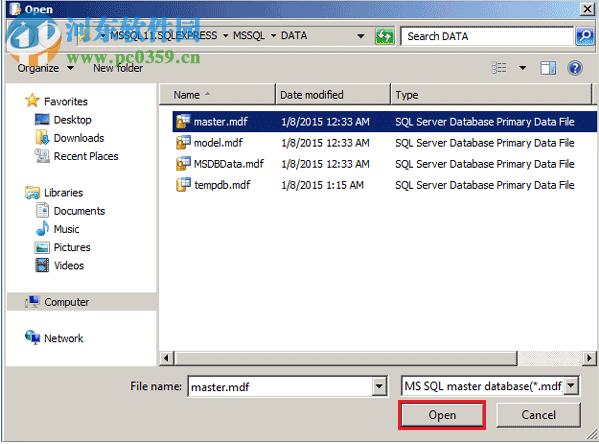Click the Libraries heading label
The image size is (599, 444).
63,193
